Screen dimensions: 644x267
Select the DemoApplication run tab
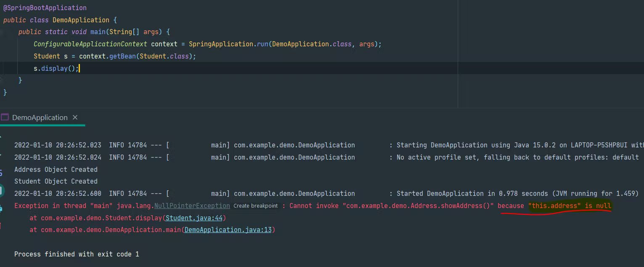coord(40,117)
